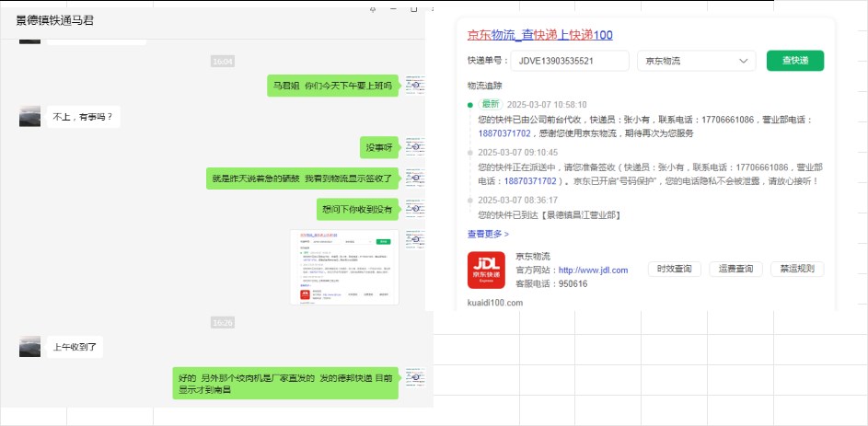868x426 pixels.
Task: Open the 京东物流_查快递上快递100 title link
Action: (x=539, y=35)
